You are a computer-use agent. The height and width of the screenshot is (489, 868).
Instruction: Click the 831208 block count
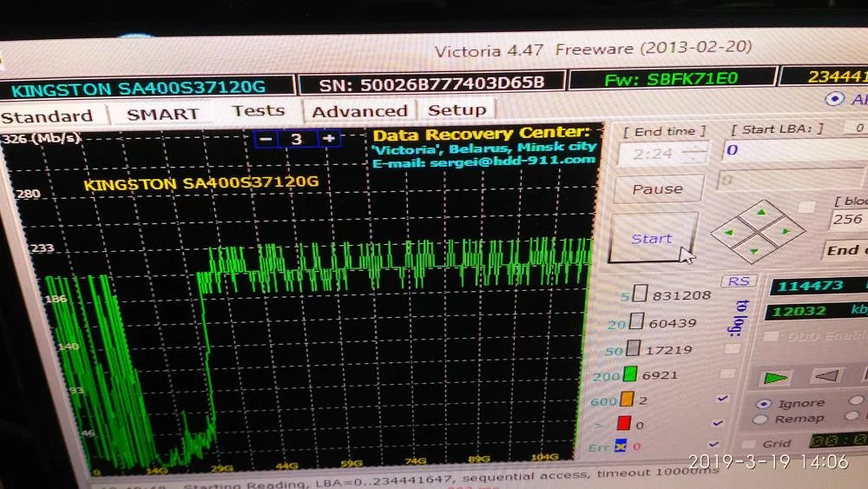[x=682, y=295]
